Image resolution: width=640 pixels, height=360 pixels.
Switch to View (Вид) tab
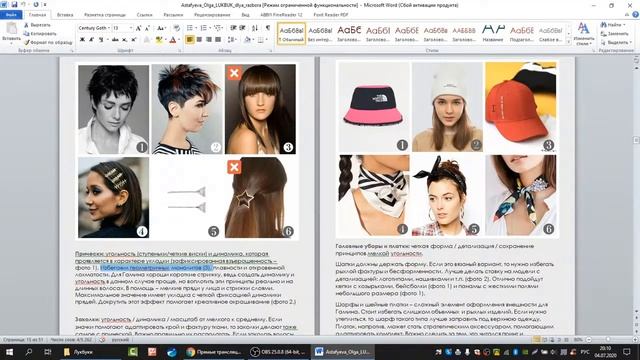(x=245, y=15)
